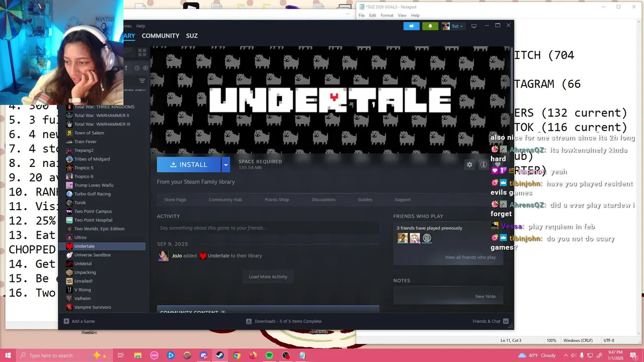644x362 pixels.
Task: Open the Store Page link
Action: click(175, 200)
